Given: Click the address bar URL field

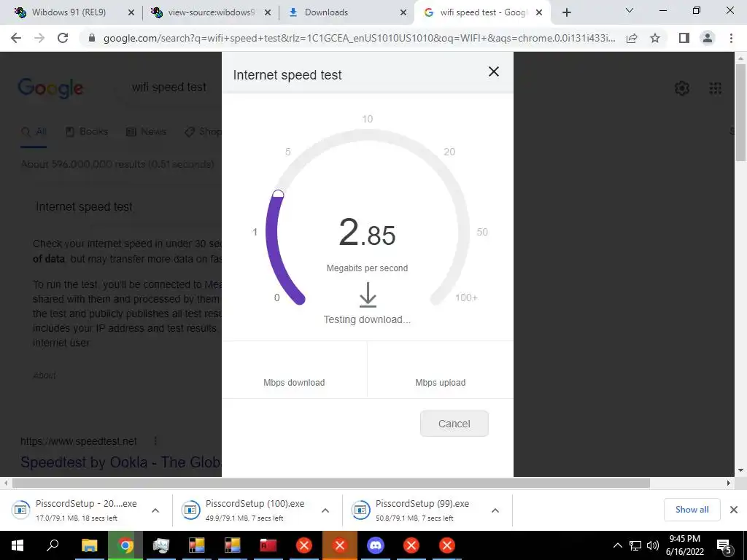Looking at the screenshot, I should [x=359, y=38].
